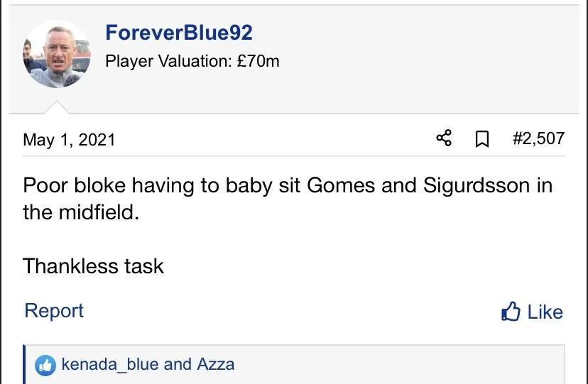Click the "Thankless task" line of the post
This screenshot has width=588, height=384.
93,266
